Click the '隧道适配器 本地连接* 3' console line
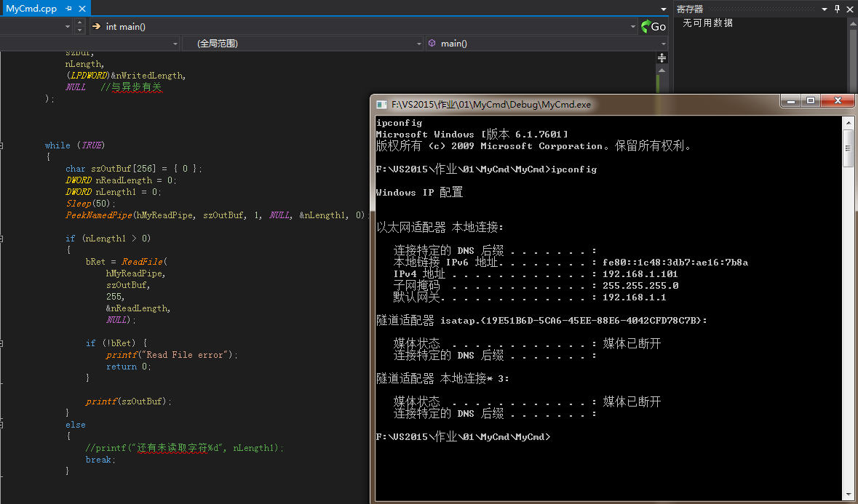The image size is (858, 504). click(x=442, y=378)
